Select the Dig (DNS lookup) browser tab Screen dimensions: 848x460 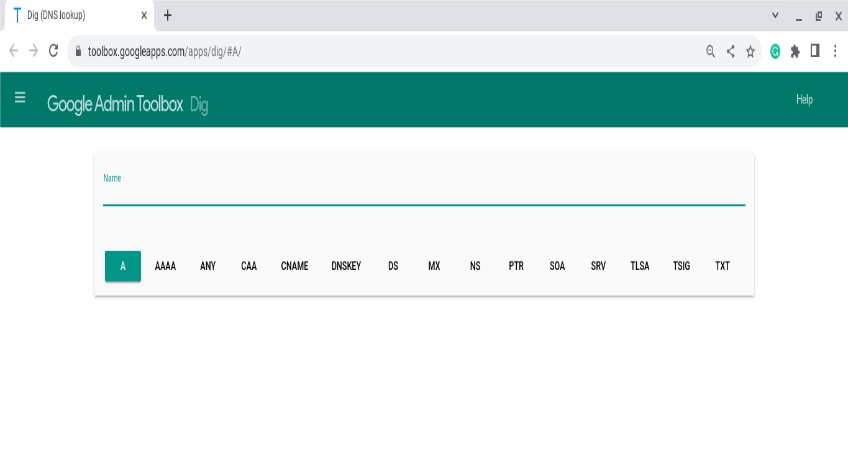click(x=79, y=15)
